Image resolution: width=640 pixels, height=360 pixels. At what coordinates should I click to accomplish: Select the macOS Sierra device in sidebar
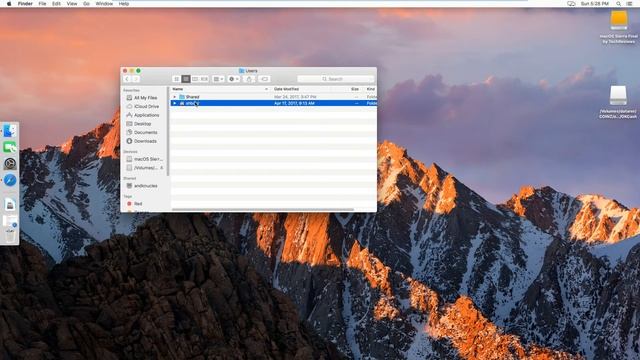[x=144, y=159]
